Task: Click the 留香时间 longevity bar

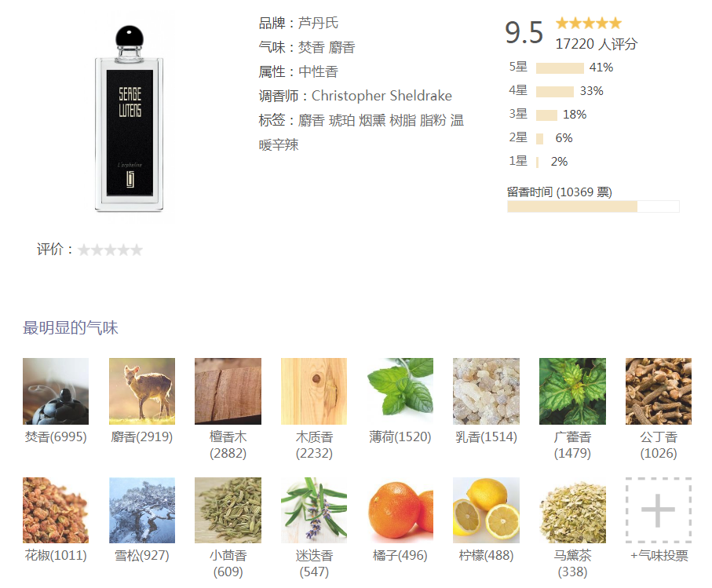Action: (x=593, y=206)
